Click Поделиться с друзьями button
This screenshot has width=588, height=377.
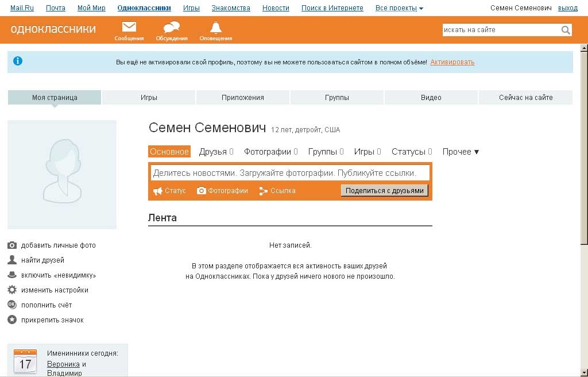(384, 190)
